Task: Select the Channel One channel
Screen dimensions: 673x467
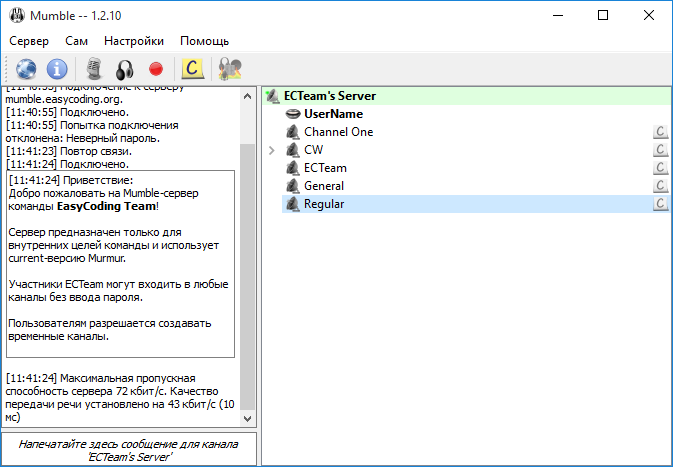Action: point(338,132)
